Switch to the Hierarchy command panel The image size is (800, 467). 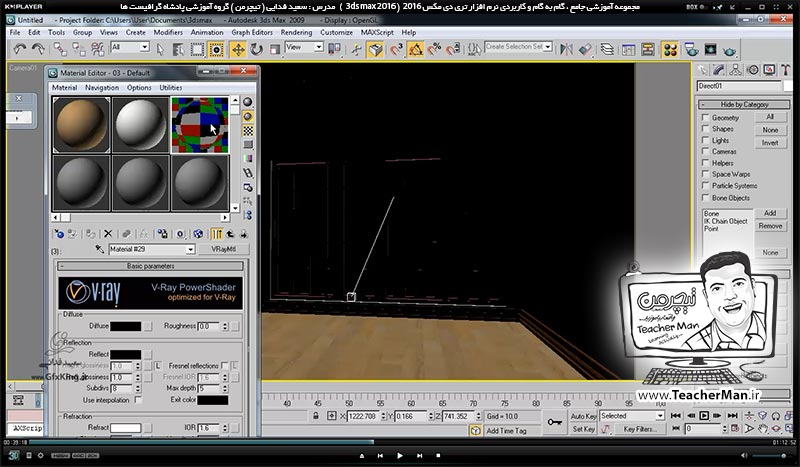coord(736,70)
